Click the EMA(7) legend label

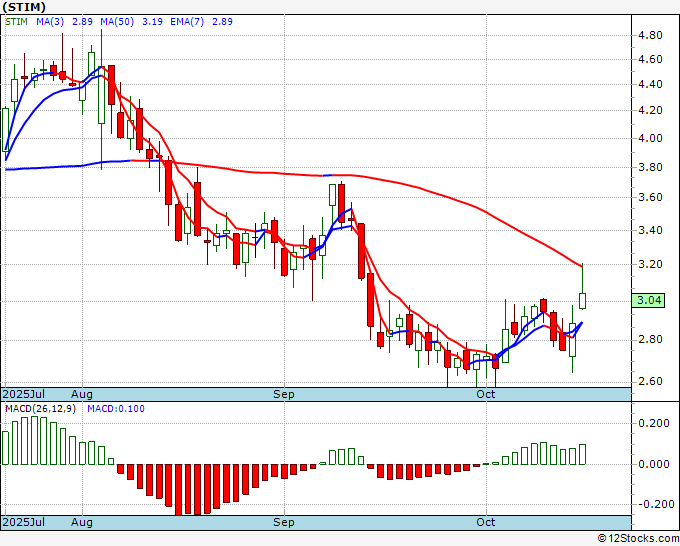[187, 22]
